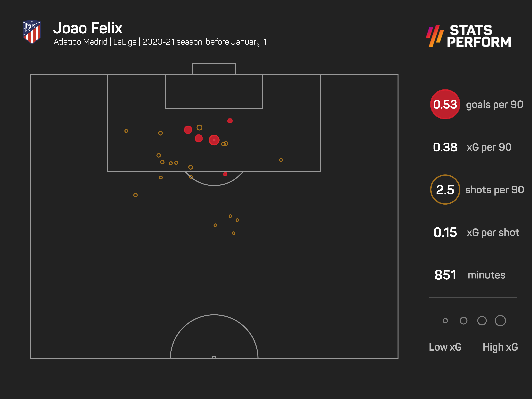This screenshot has height=399, width=532.
Task: Click the Stats Perform logo
Action: click(x=468, y=36)
